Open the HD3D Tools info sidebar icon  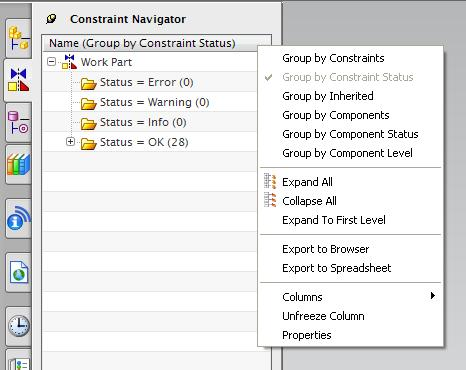(x=19, y=219)
